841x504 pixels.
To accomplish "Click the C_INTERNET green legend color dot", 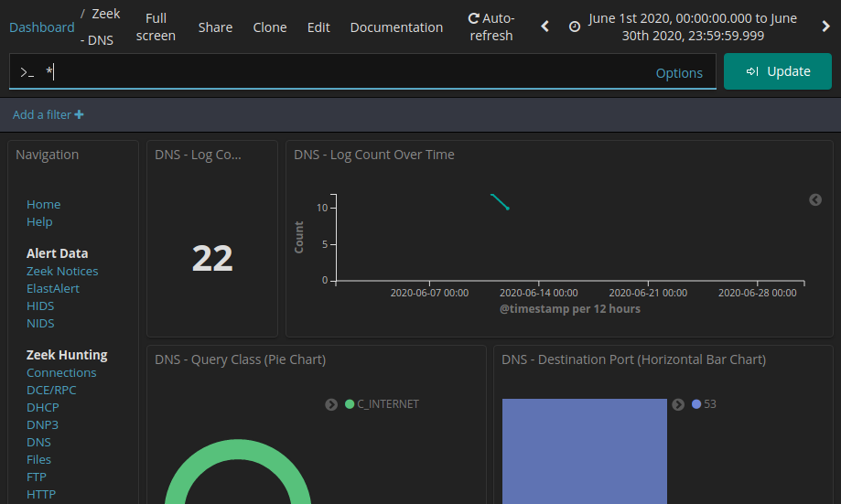I will click(350, 404).
